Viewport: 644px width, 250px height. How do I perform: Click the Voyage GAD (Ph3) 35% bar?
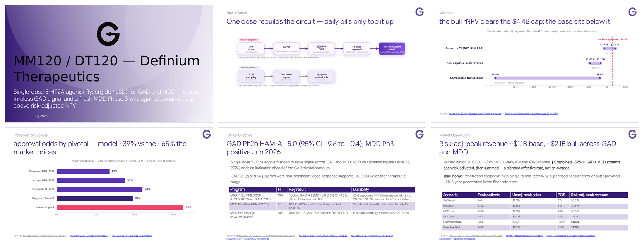(x=91, y=180)
